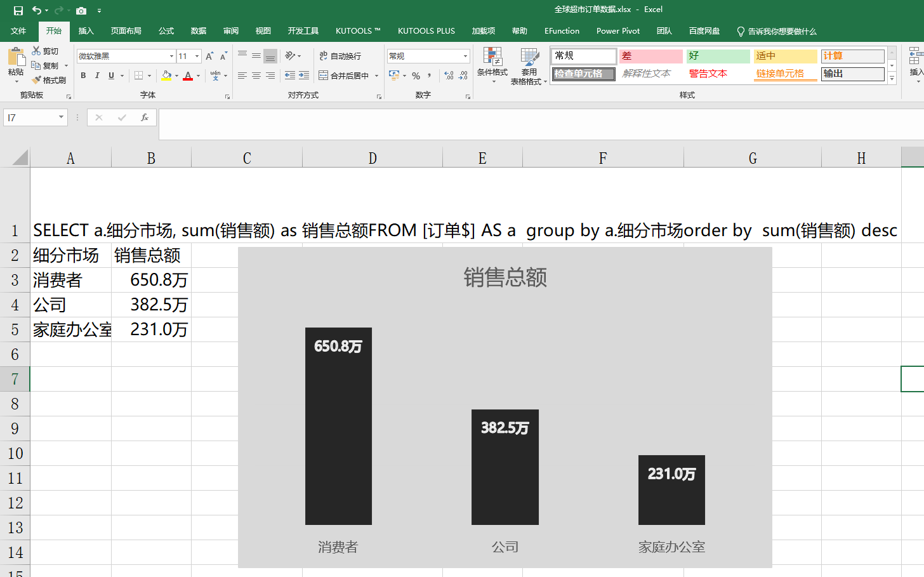Click the Undo arrow icon
This screenshot has width=924, height=577.
pos(37,10)
